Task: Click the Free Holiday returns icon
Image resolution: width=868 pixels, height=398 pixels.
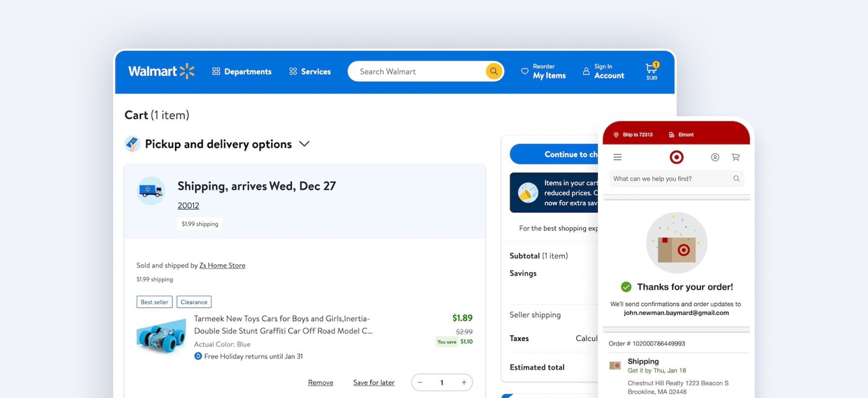Action: point(198,356)
